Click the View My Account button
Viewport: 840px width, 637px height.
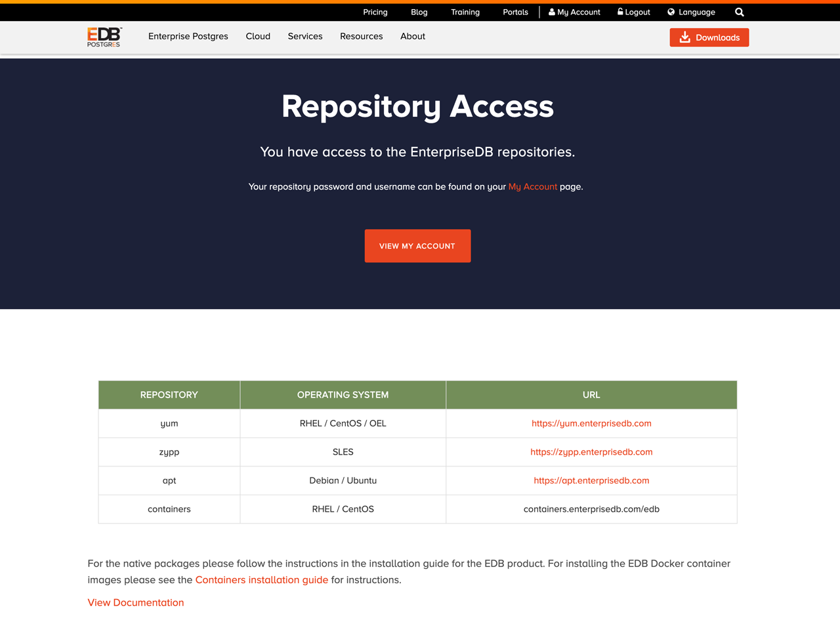click(x=417, y=246)
